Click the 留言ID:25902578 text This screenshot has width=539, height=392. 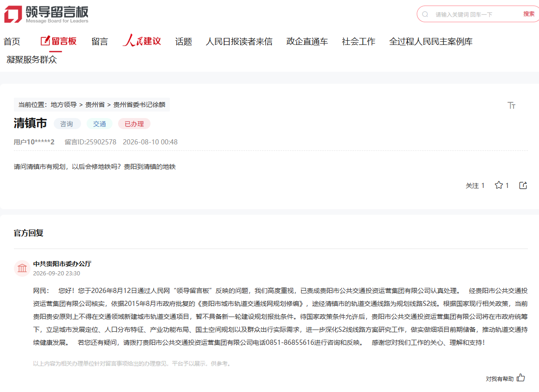coord(90,142)
